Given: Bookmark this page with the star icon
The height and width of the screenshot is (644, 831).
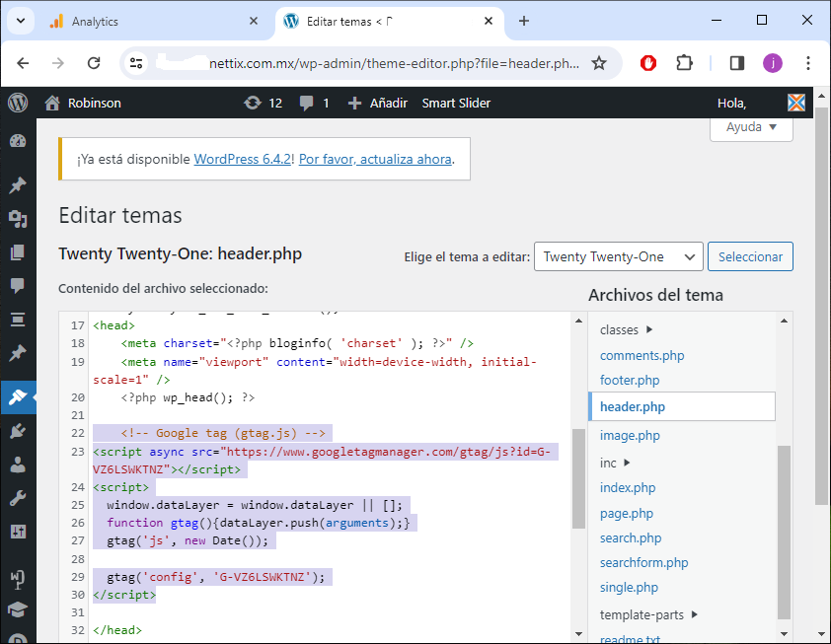Looking at the screenshot, I should 598,63.
